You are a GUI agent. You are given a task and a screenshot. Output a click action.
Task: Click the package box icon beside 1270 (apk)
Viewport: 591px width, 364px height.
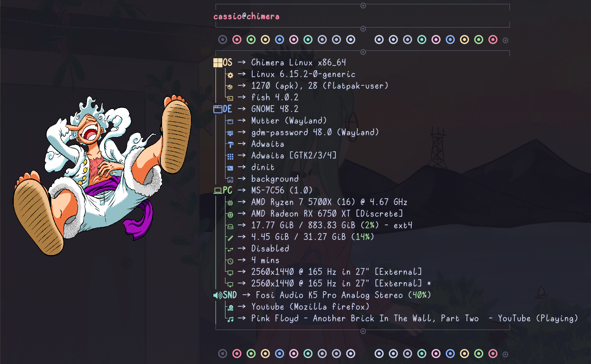coord(230,87)
